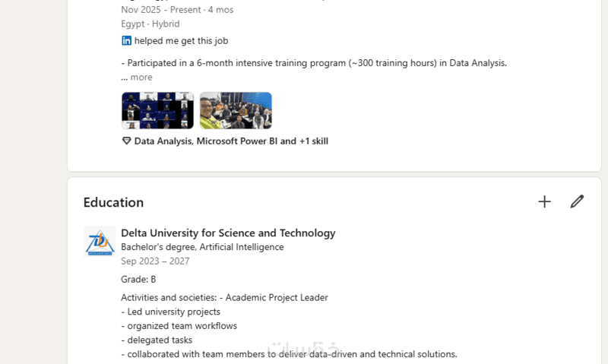The width and height of the screenshot is (608, 364).
Task: Click the "Egypt · Hybrid" location text
Action: (150, 24)
